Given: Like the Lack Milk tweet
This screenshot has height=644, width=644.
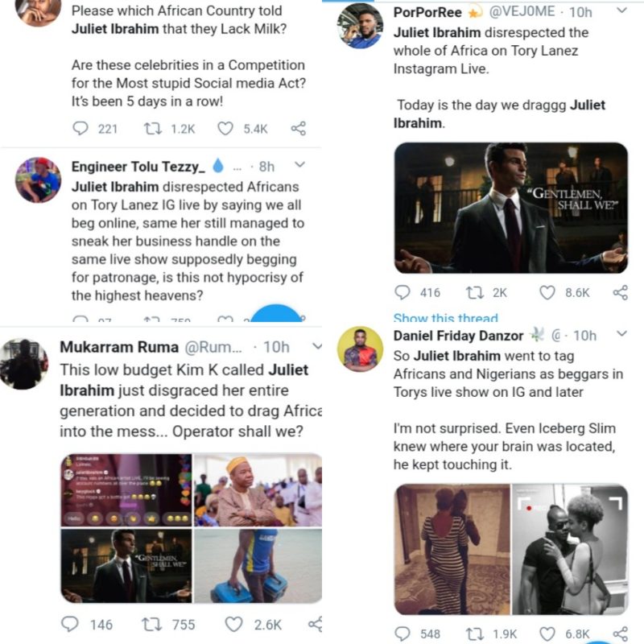Looking at the screenshot, I should 225,128.
